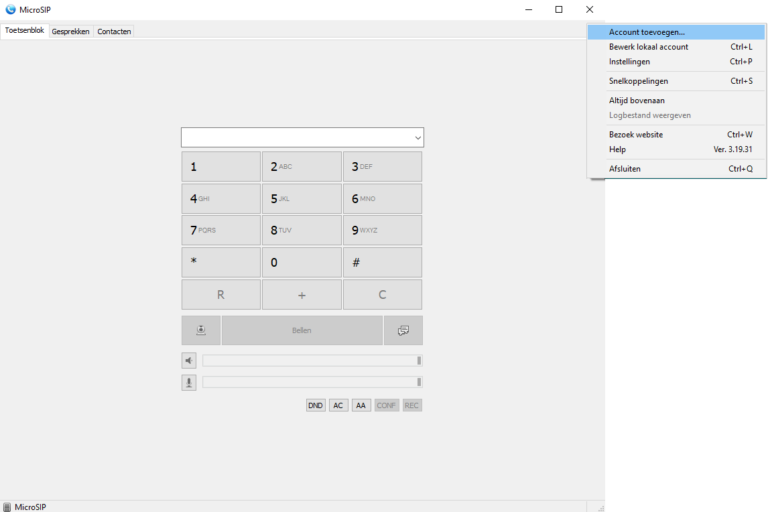Click the MicroSIP status bar text

coord(30,507)
